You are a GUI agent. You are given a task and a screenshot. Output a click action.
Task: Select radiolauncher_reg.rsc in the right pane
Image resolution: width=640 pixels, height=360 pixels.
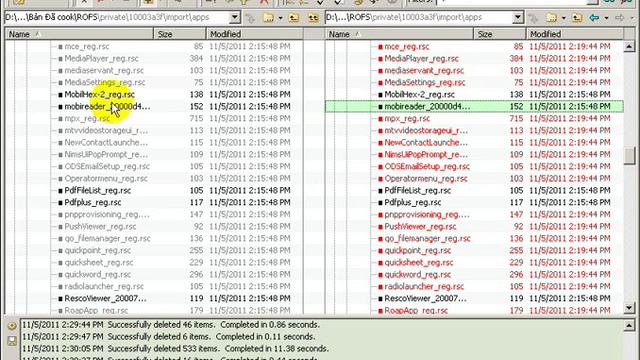pos(424,287)
